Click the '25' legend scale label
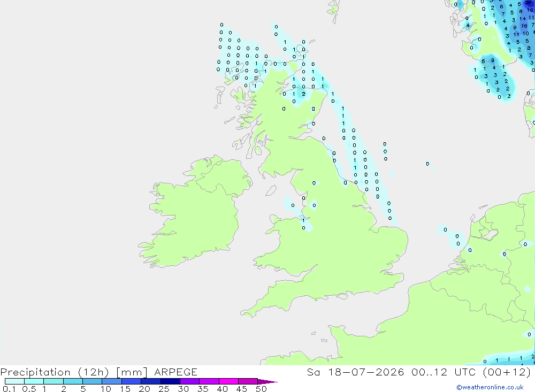The height and width of the screenshot is (392, 535). (x=164, y=389)
